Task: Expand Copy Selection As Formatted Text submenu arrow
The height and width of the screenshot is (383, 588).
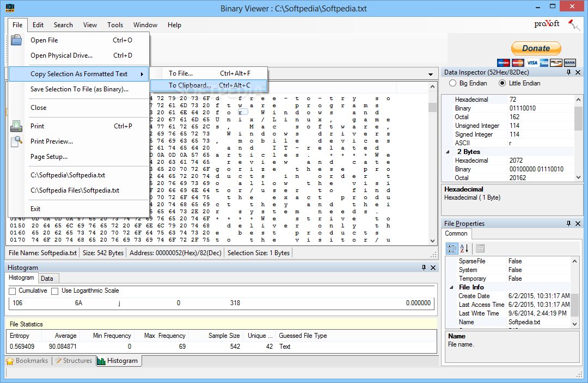Action: coord(142,74)
